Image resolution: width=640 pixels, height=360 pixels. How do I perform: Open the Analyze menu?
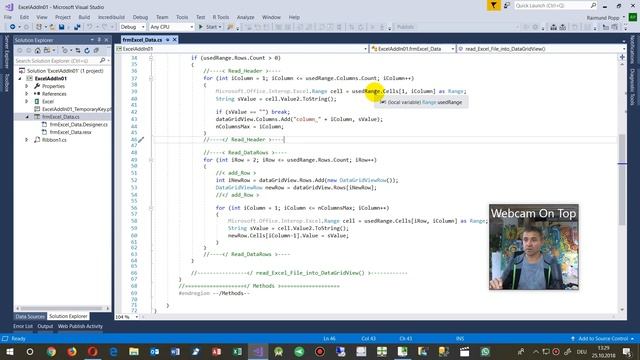pos(245,17)
